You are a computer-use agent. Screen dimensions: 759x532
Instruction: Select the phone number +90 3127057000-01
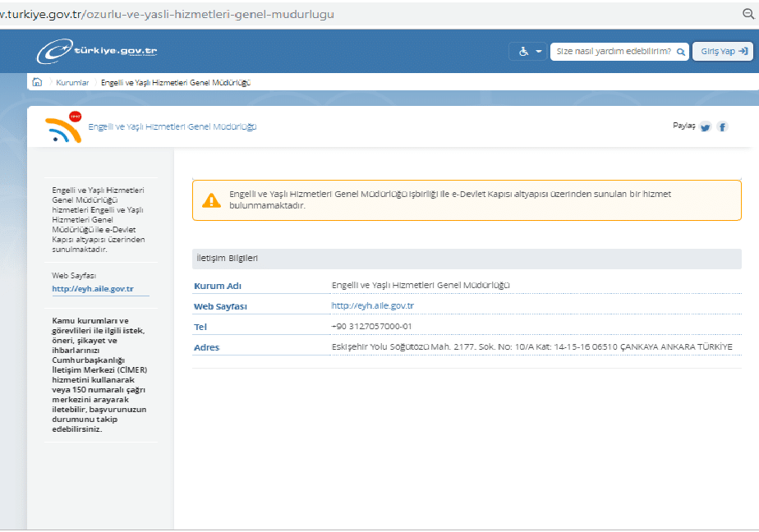pos(371,327)
